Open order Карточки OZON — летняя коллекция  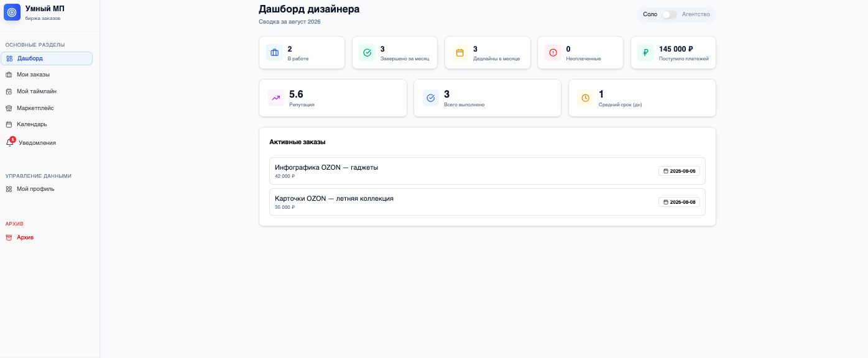pos(487,202)
